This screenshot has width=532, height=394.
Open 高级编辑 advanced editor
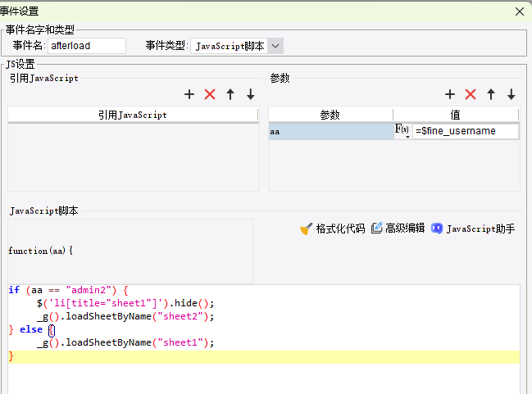pos(398,229)
